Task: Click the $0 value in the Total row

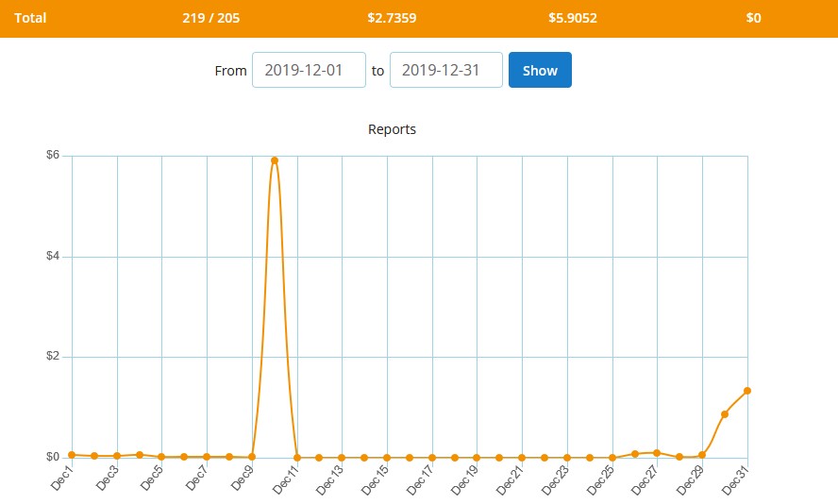Action: (753, 18)
